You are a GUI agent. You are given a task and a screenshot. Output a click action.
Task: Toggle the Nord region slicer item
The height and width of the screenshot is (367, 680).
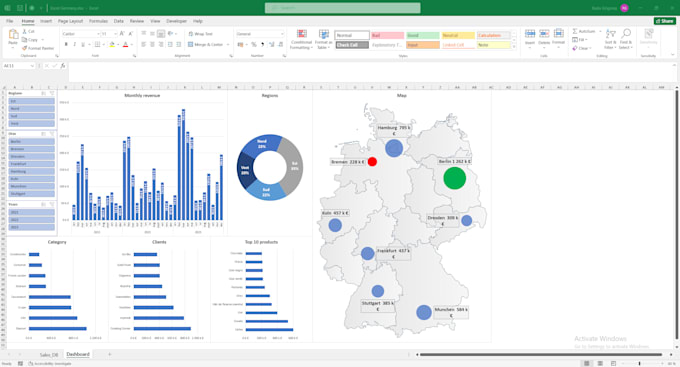pyautogui.click(x=32, y=108)
